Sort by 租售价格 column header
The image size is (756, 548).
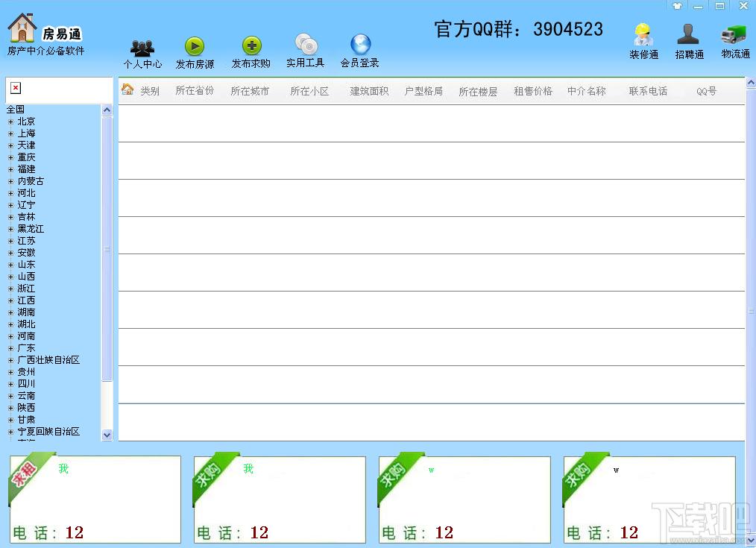pyautogui.click(x=533, y=92)
